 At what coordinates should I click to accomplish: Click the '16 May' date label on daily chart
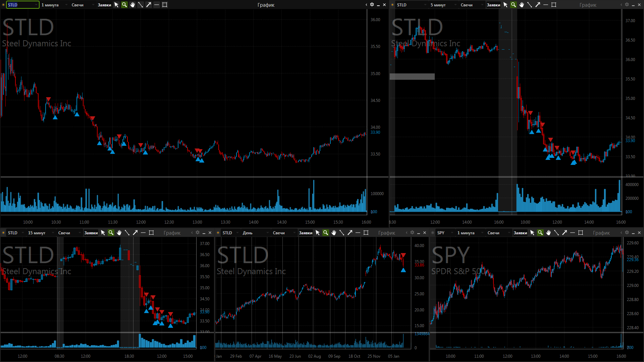pyautogui.click(x=275, y=356)
